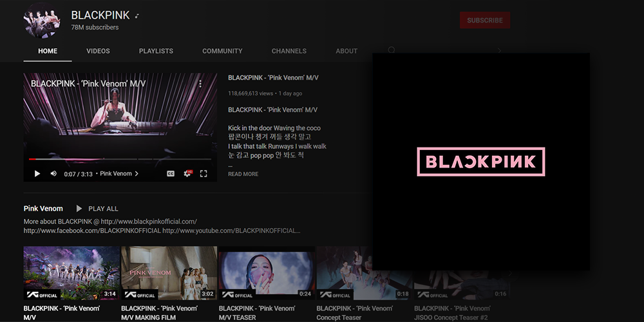Viewport: 644px width, 322px height.
Task: Click the 'Pink Venom' M/V TEASER title
Action: tap(257, 313)
